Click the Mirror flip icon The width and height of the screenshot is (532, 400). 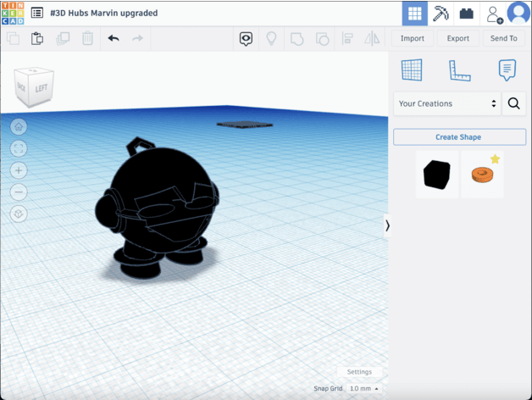tap(372, 38)
